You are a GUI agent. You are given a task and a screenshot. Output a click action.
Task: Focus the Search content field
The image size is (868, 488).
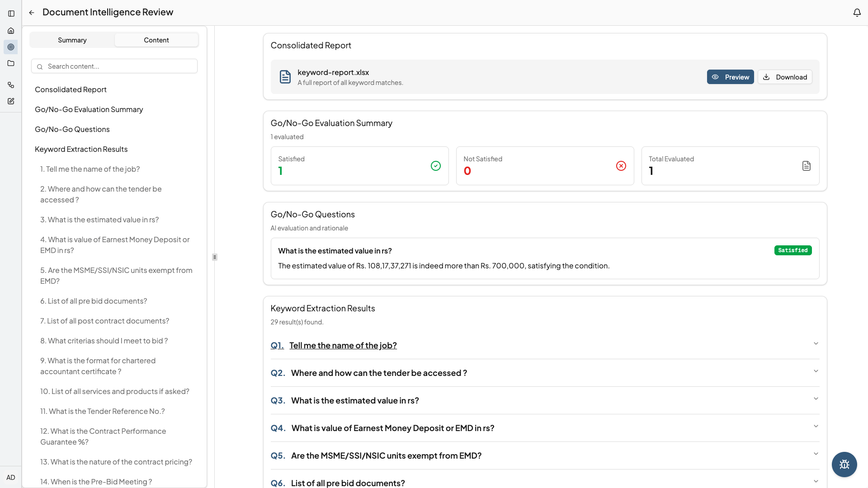pyautogui.click(x=118, y=66)
